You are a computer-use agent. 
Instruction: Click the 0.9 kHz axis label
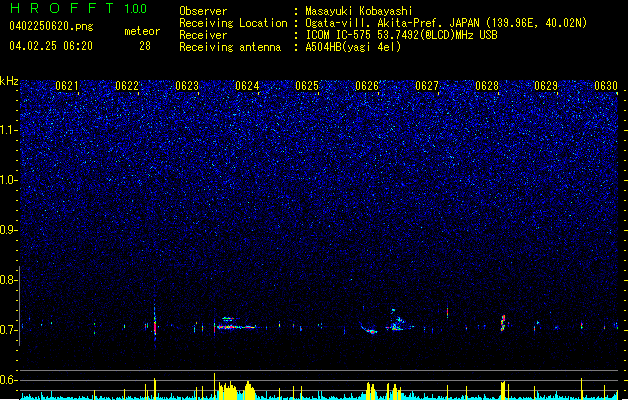9,230
